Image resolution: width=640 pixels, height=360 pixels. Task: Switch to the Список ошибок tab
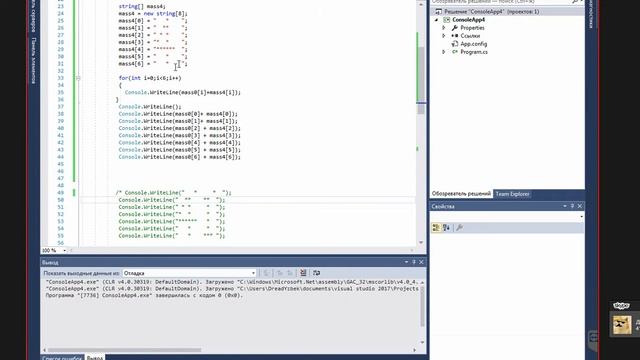[x=62, y=358]
